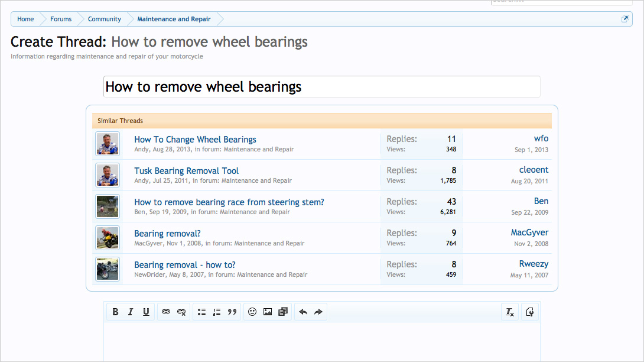The height and width of the screenshot is (362, 644).
Task: Open 'Tusk Bearing Removal Tool' thread
Action: [186, 171]
